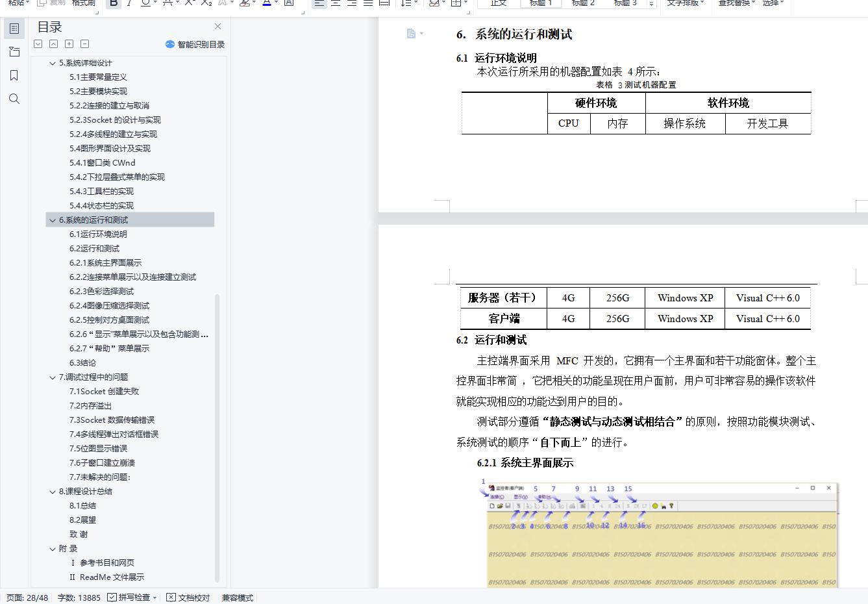Click the borders icon in the toolbar

click(x=456, y=3)
